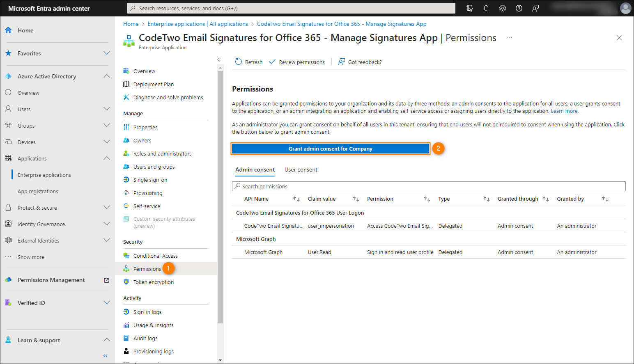634x364 pixels.
Task: Close the Permissions blade with X
Action: pos(619,38)
